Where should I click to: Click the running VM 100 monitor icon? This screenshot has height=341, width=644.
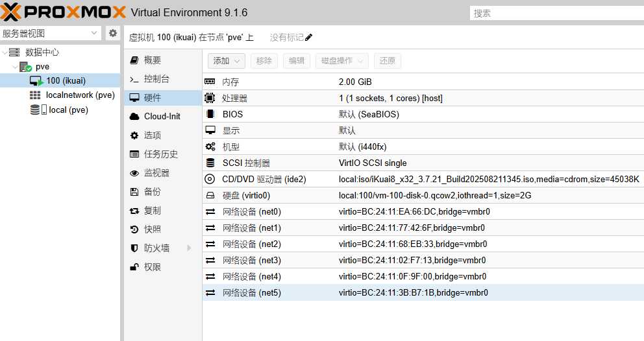(x=36, y=81)
